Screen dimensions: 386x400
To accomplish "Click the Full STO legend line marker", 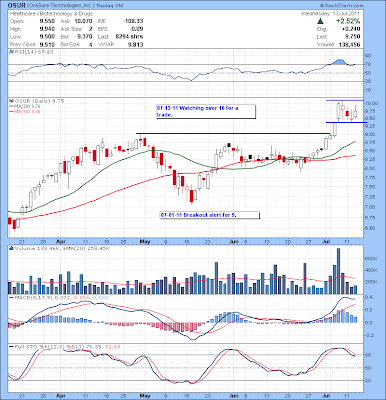I will [x=11, y=347].
